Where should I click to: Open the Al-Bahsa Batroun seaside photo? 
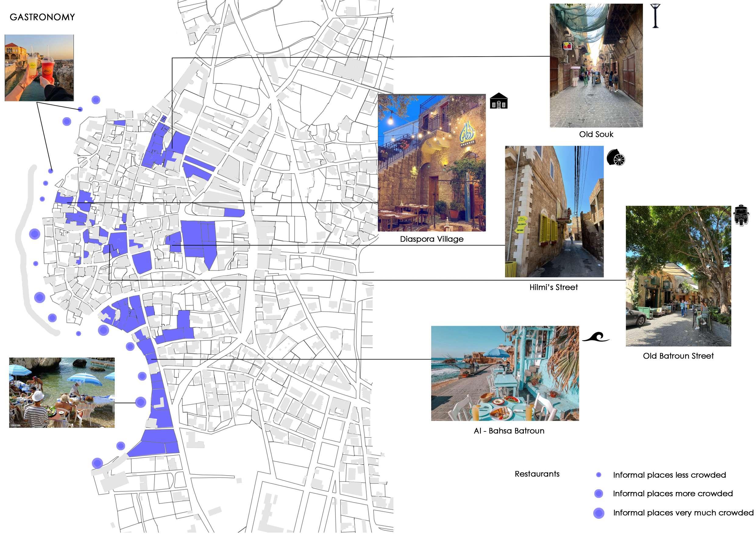[x=505, y=373]
